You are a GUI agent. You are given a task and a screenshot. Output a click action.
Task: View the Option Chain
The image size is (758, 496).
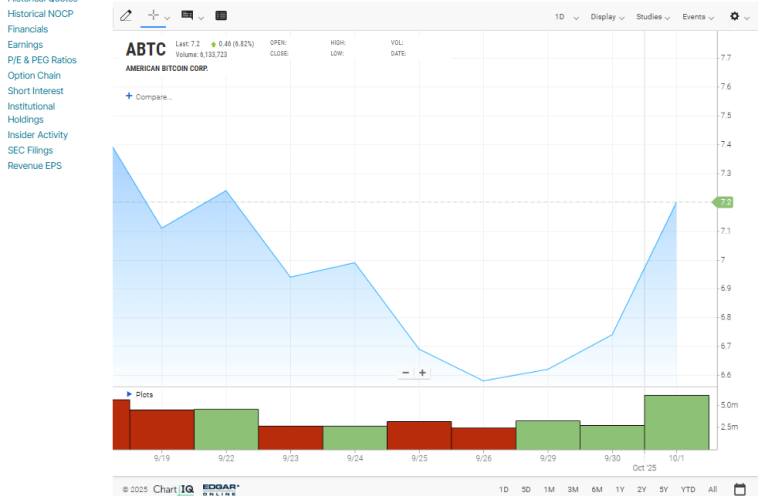34,76
